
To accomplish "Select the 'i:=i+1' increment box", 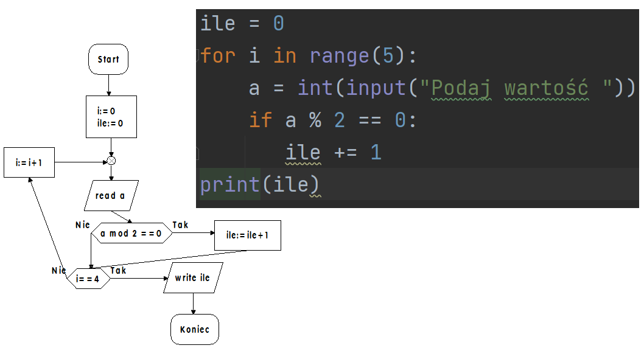I will [29, 162].
